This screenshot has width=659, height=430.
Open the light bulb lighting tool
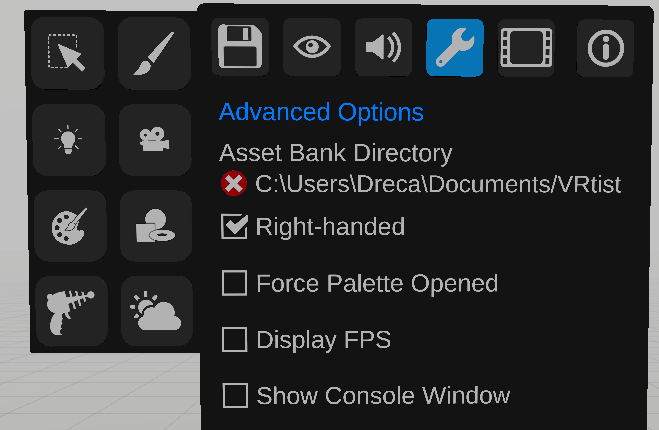pos(69,140)
